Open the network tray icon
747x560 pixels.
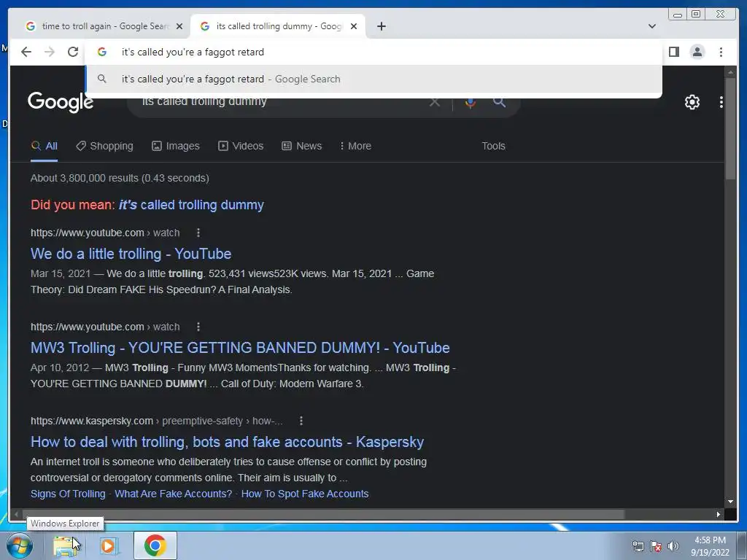(x=638, y=546)
